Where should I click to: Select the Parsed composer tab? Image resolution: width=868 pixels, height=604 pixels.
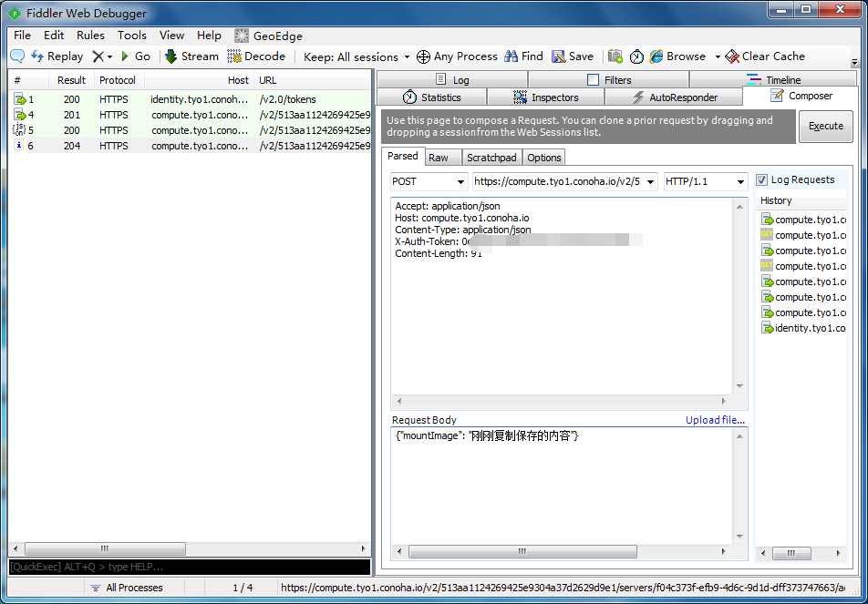(403, 156)
